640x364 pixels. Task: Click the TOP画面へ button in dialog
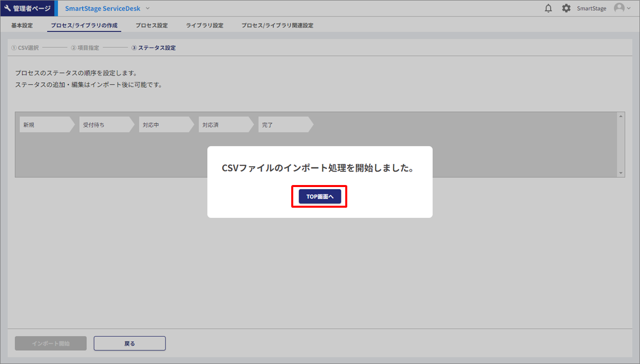[x=319, y=197]
